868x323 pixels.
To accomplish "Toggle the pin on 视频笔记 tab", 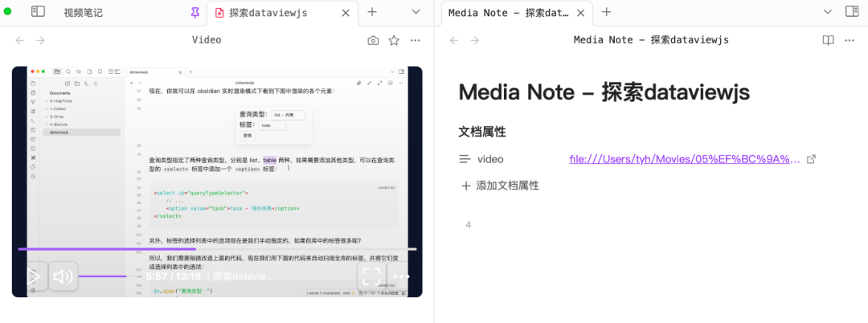I will pos(194,12).
